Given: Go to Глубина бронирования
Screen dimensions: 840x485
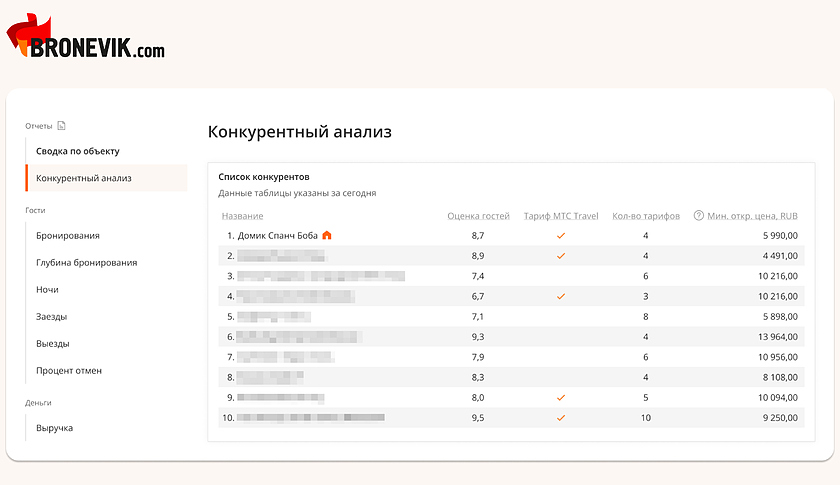Looking at the screenshot, I should point(87,263).
